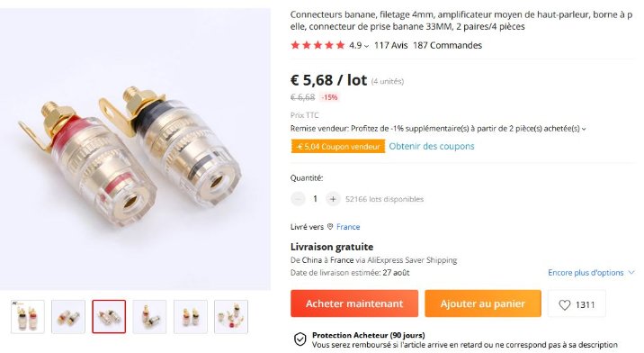Click Acheter maintenant button
This screenshot has width=644, height=353.
354,303
